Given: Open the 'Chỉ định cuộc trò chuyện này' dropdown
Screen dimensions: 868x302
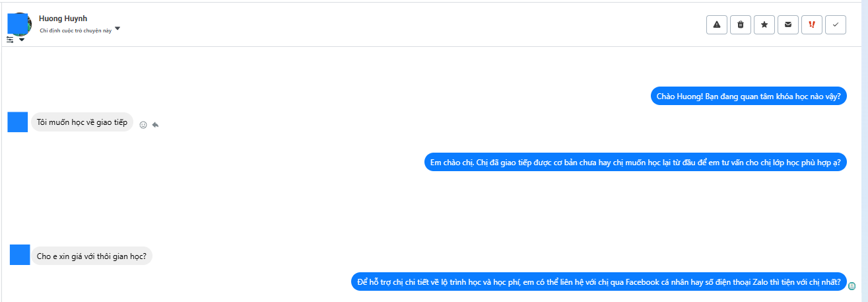Looking at the screenshot, I should coord(117,29).
